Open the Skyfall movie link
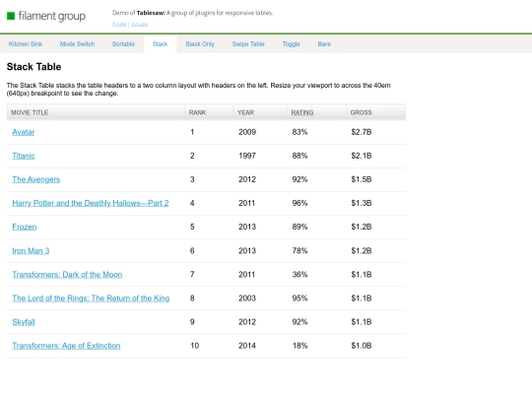The width and height of the screenshot is (532, 399). tap(24, 322)
